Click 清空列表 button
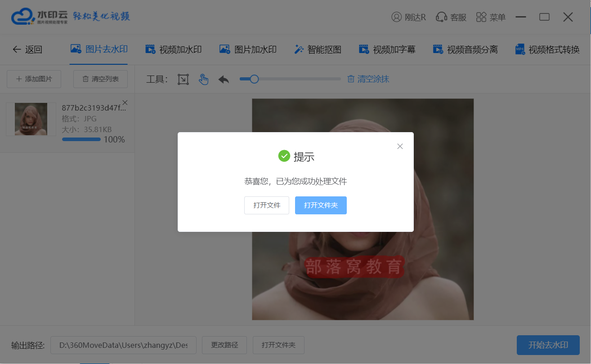591x364 pixels. coord(100,79)
